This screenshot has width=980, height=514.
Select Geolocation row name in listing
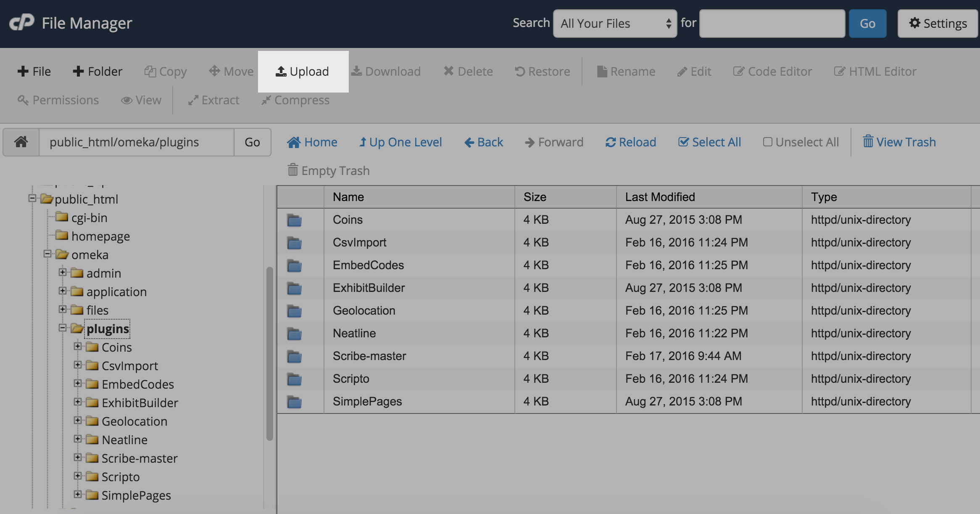click(364, 310)
